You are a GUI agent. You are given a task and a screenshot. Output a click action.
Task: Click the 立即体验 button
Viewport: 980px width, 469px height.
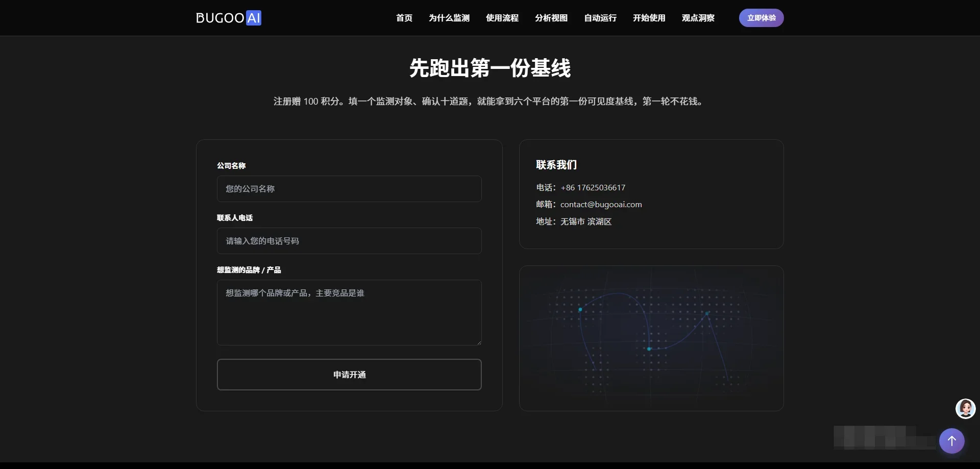point(761,18)
